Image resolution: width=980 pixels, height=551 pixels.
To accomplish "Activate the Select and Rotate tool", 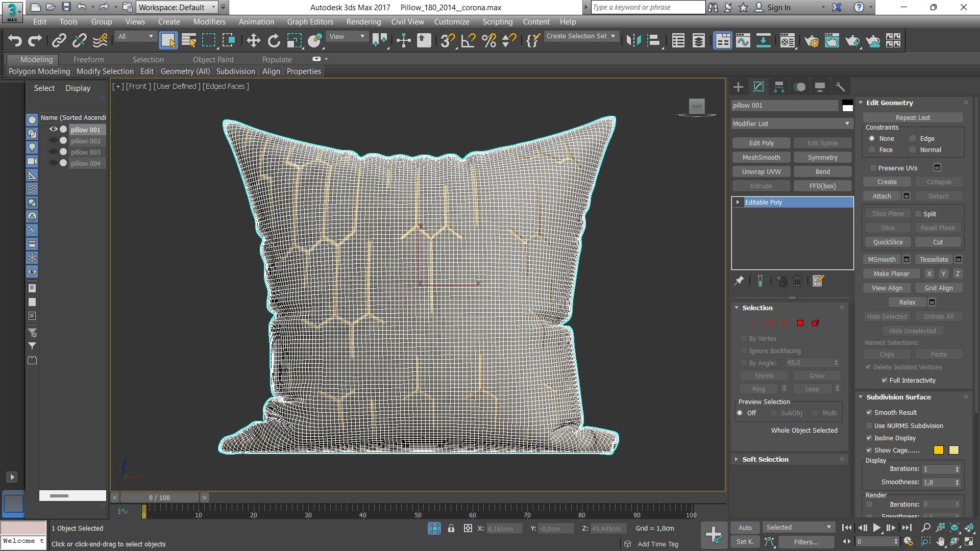I will [274, 41].
